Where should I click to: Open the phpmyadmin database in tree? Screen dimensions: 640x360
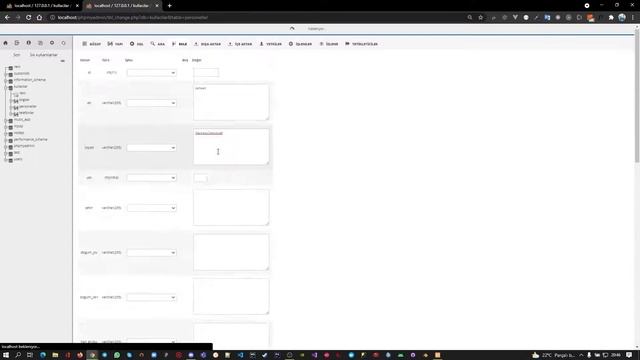[24, 146]
